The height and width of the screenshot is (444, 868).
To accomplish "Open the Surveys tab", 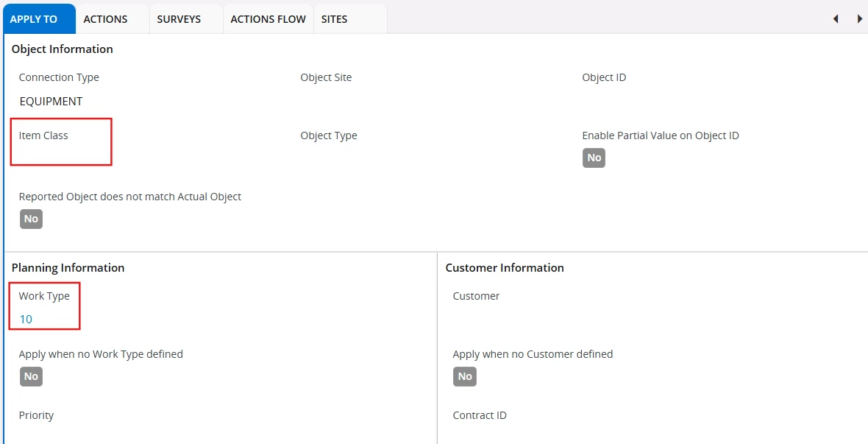I will 179,19.
